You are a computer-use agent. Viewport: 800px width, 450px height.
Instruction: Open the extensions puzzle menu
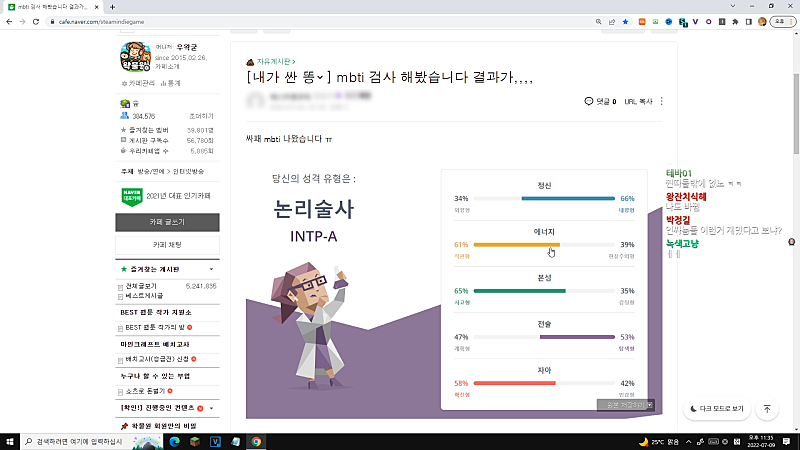tap(735, 22)
